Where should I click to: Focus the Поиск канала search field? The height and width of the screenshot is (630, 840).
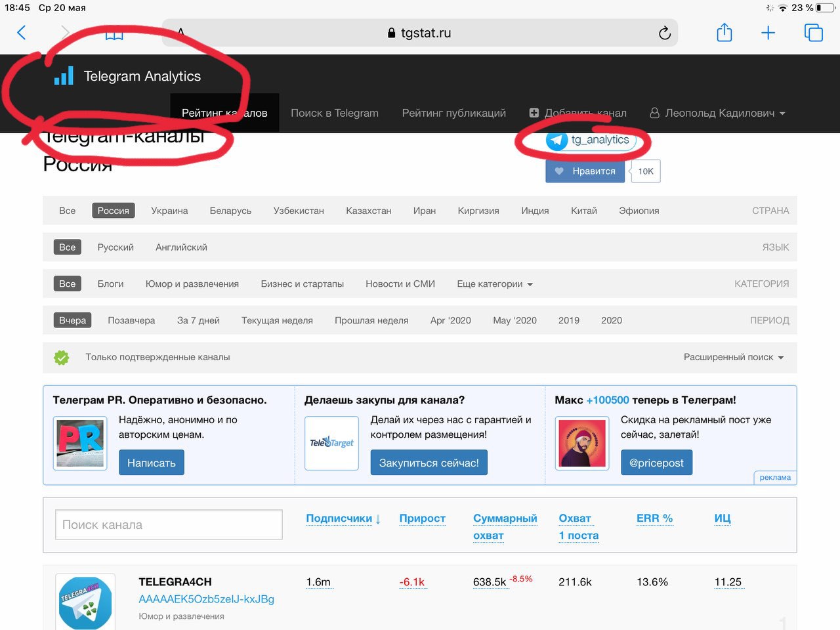click(x=169, y=525)
